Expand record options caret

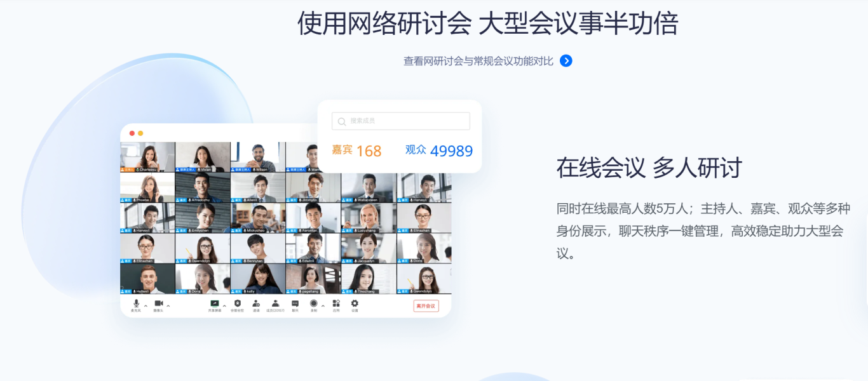point(323,305)
